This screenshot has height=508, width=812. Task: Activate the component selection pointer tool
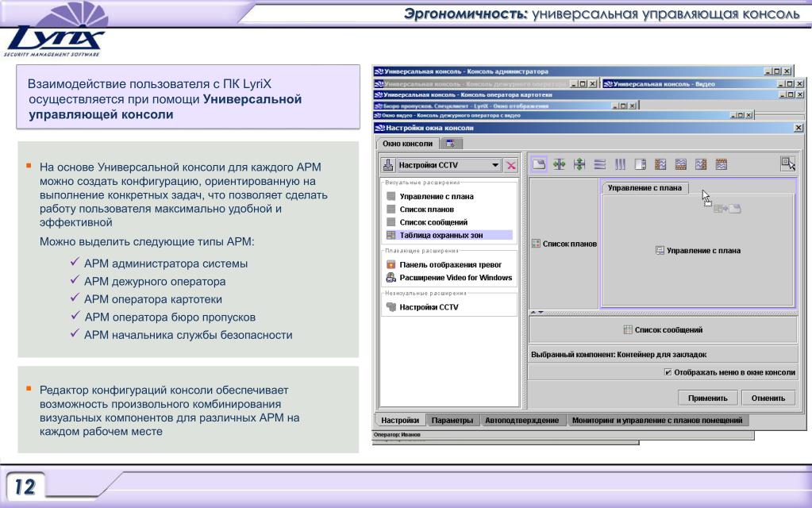click(x=787, y=164)
